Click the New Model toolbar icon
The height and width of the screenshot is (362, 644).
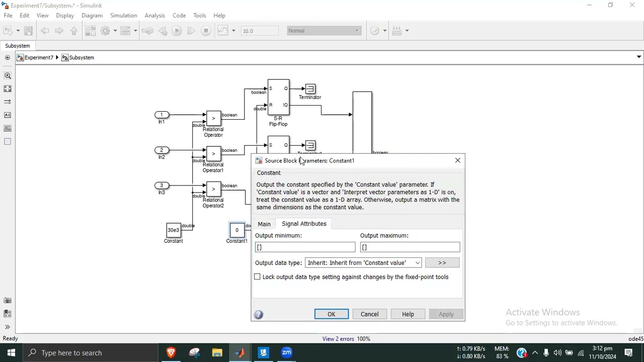(x=9, y=31)
